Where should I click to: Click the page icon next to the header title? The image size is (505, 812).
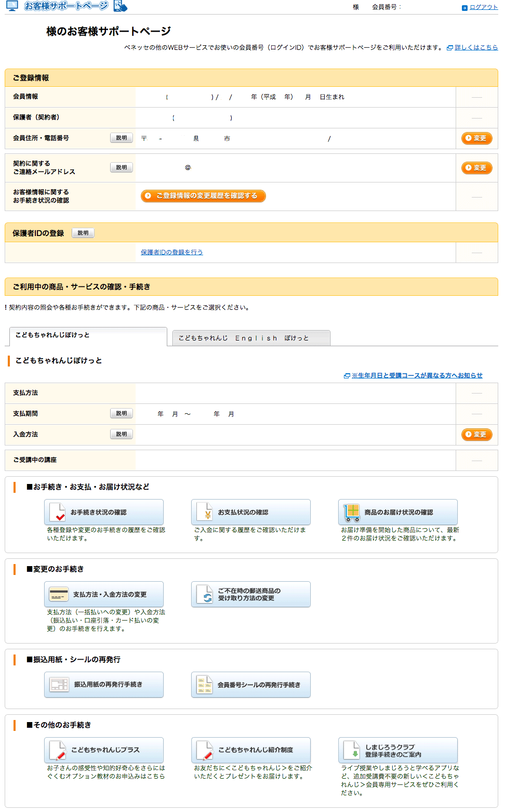[119, 6]
